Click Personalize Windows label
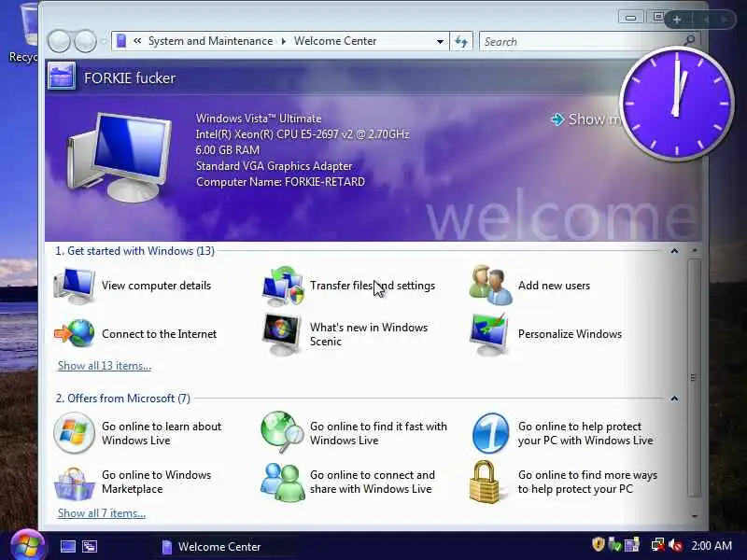The image size is (747, 560). [570, 334]
